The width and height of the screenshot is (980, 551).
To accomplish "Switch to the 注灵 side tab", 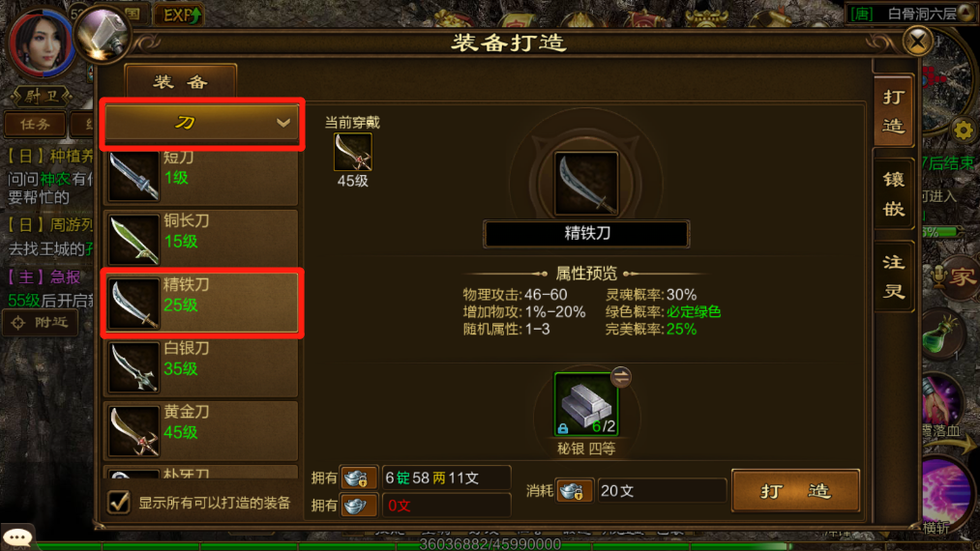I will tap(894, 276).
